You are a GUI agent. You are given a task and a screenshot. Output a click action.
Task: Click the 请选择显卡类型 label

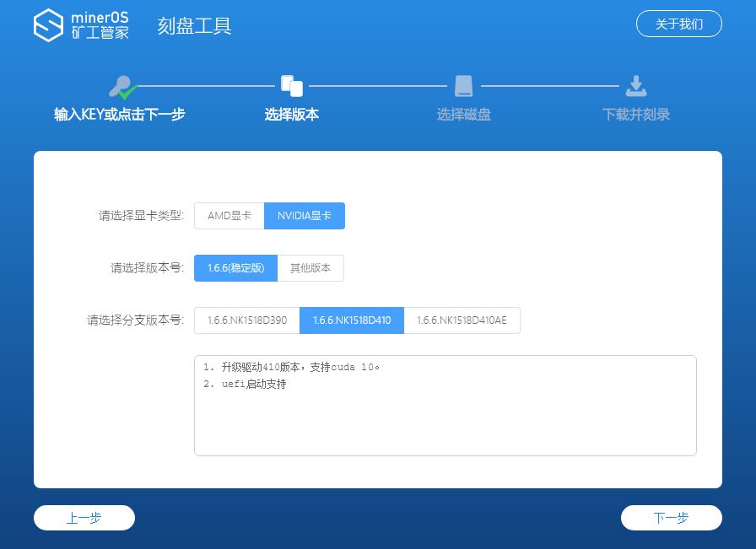[141, 215]
